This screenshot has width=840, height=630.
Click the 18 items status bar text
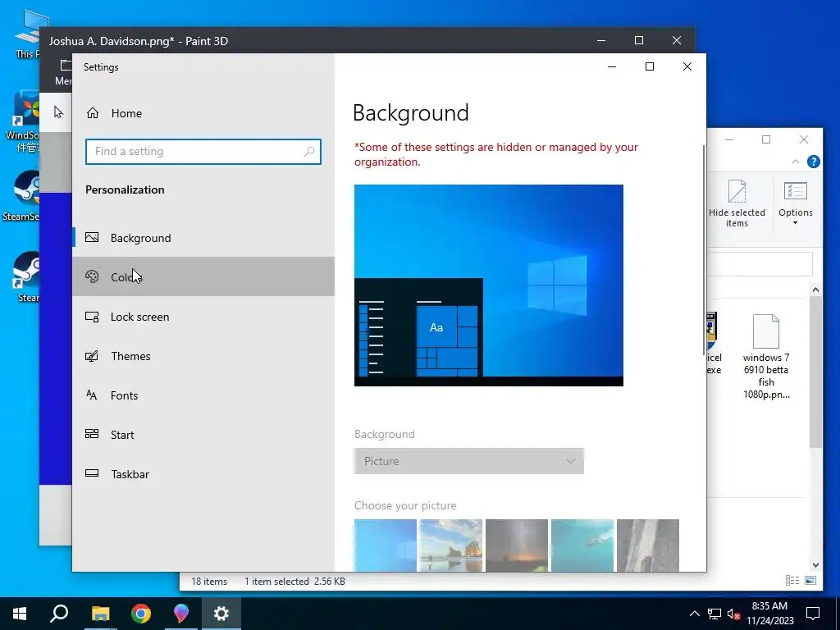pyautogui.click(x=209, y=582)
